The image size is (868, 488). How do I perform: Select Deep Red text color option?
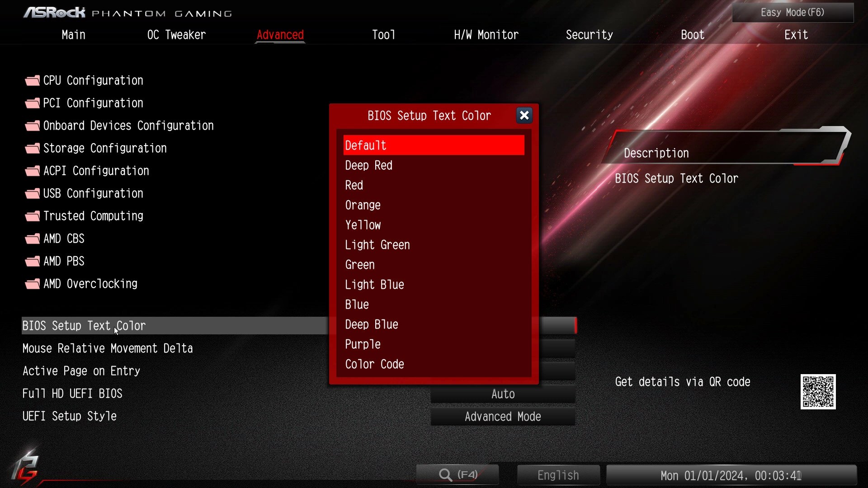(x=434, y=165)
